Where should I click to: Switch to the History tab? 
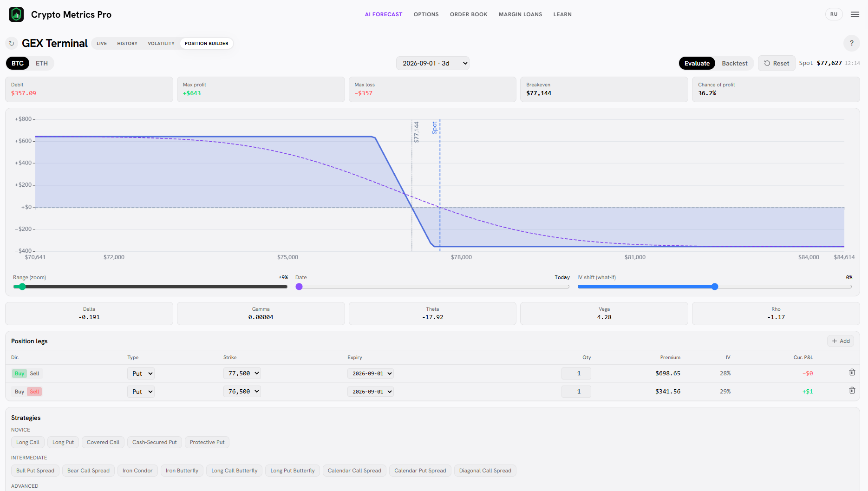pos(127,44)
